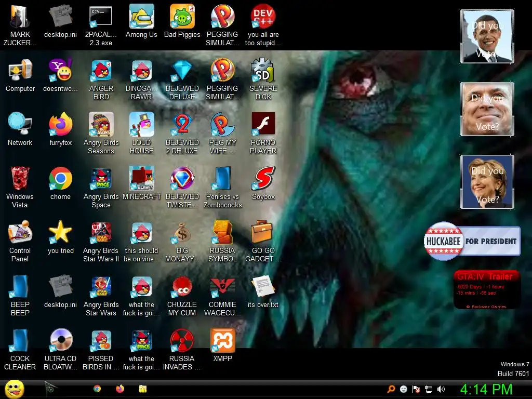Viewport: 532px width, 399px height.
Task: Click the Hillary Did you Vote gadget
Action: point(487,182)
